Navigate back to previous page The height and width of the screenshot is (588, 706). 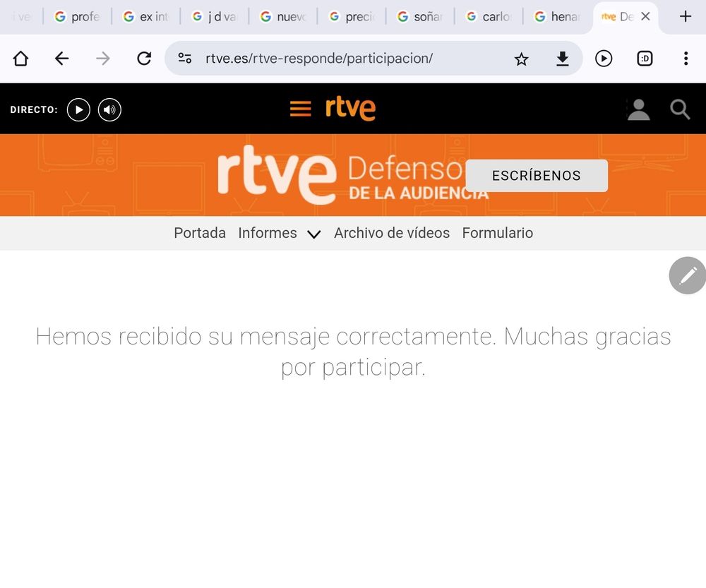(61, 59)
